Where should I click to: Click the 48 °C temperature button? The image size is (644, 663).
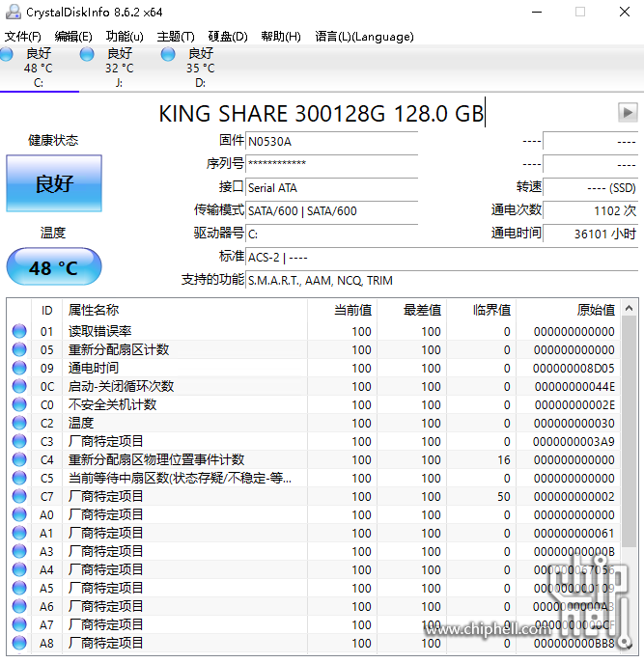(x=54, y=267)
